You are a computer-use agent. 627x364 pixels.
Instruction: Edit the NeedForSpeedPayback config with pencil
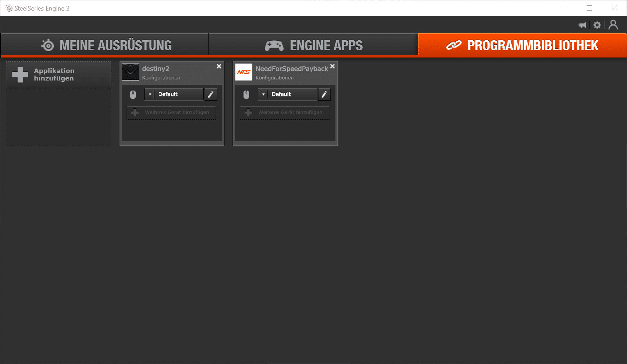tap(324, 94)
